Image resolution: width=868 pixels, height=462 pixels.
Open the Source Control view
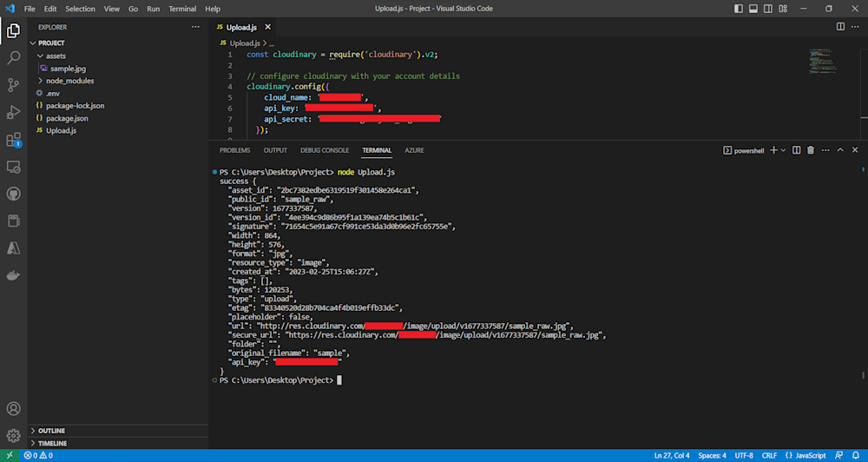[13, 85]
